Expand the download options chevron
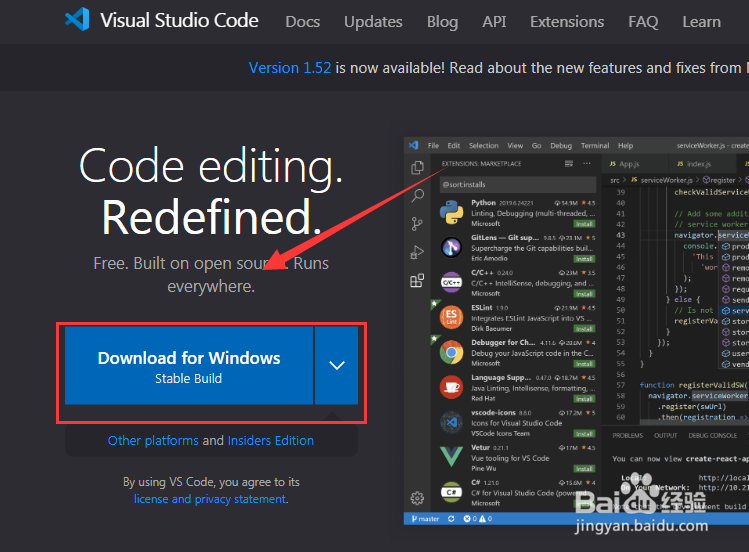The height and width of the screenshot is (552, 749). pyautogui.click(x=337, y=366)
